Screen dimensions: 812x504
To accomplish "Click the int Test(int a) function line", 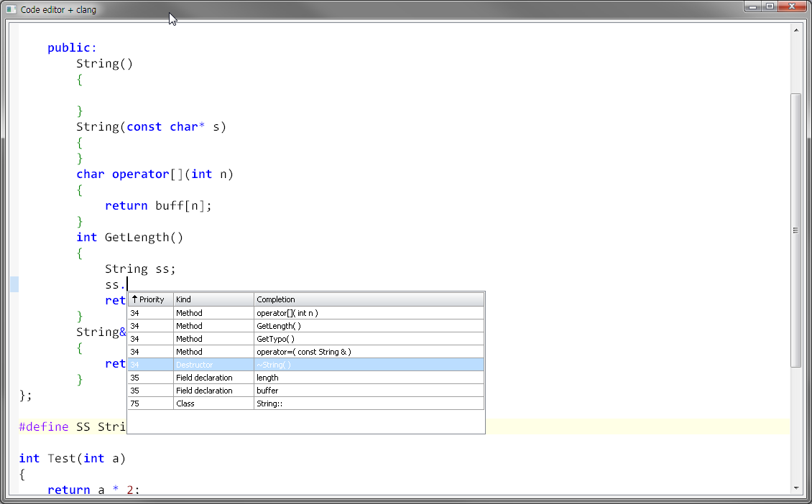I will tap(72, 458).
